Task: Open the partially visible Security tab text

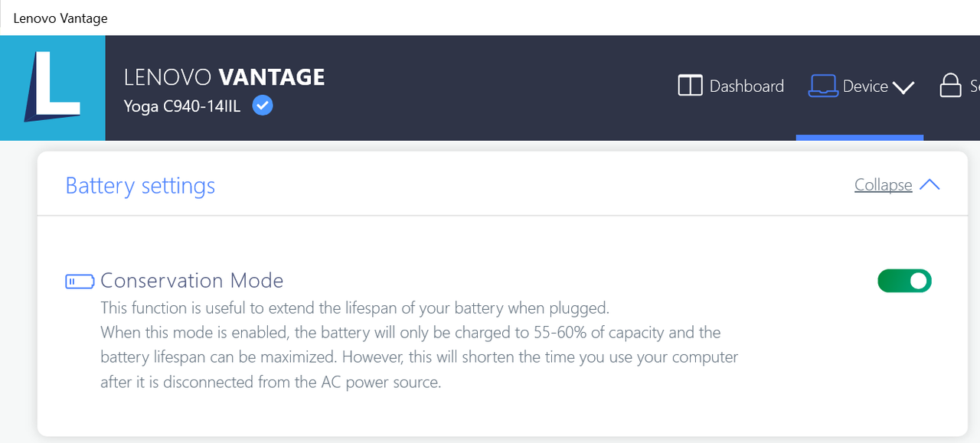Action: (x=975, y=86)
